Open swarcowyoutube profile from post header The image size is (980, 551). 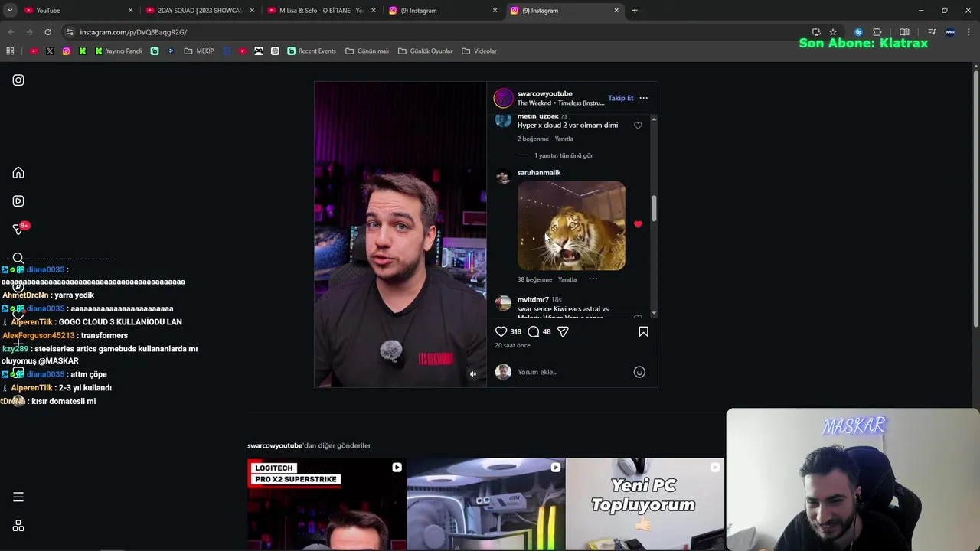click(x=544, y=93)
